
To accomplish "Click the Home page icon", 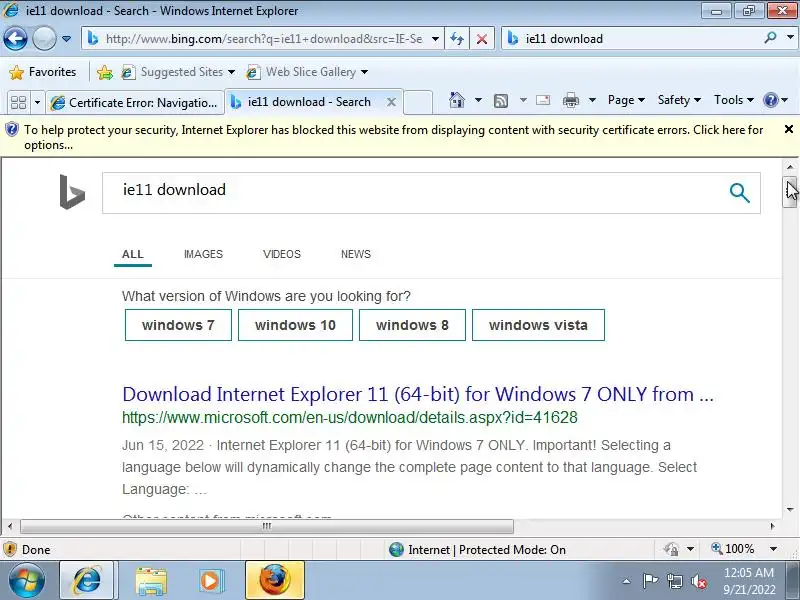I will (457, 100).
